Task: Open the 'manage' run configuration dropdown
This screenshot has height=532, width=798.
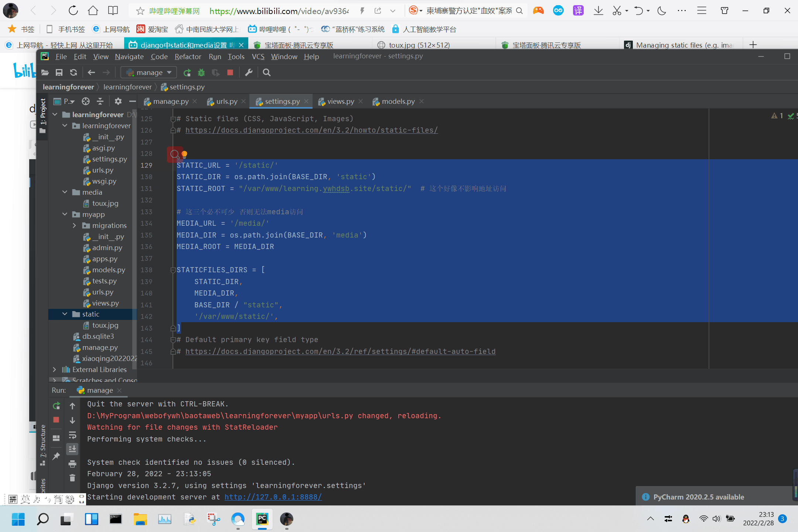Action: pos(149,72)
